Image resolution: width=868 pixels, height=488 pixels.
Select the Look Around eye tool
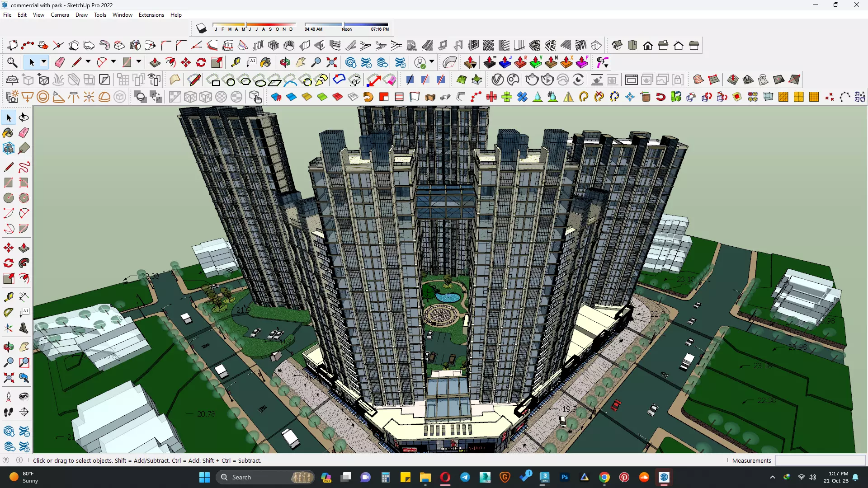coord(24,397)
